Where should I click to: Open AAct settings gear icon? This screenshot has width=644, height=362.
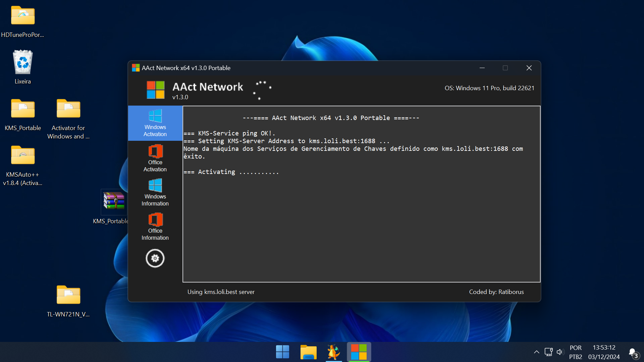(x=155, y=258)
